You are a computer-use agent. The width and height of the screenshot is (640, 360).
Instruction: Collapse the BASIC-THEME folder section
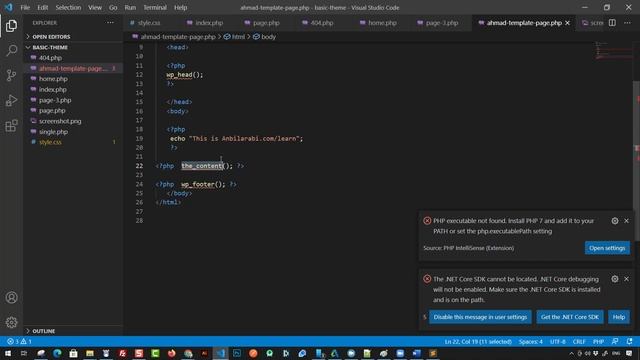[73, 47]
